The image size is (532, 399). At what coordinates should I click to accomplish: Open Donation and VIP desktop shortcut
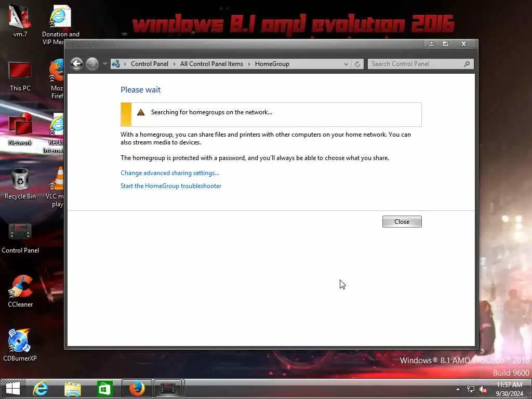click(60, 25)
